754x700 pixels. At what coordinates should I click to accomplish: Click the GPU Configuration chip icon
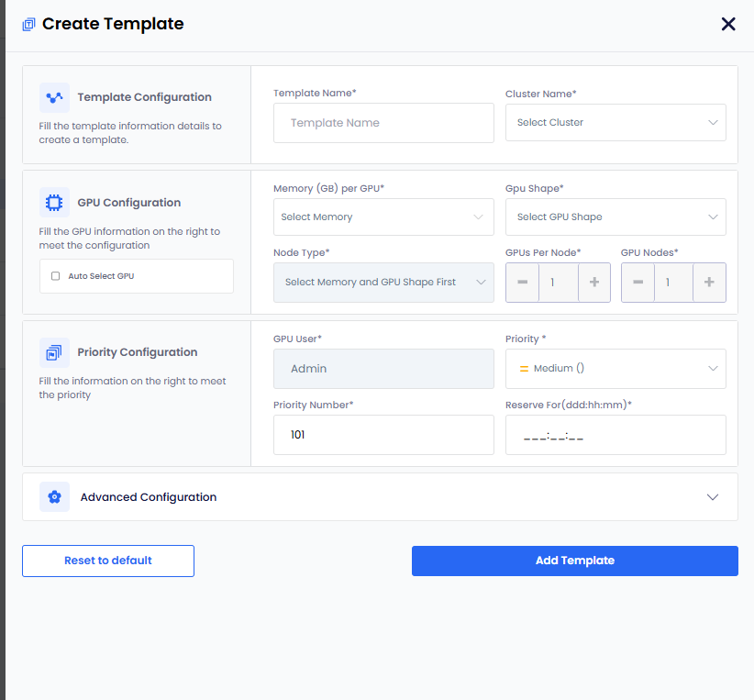(x=54, y=203)
